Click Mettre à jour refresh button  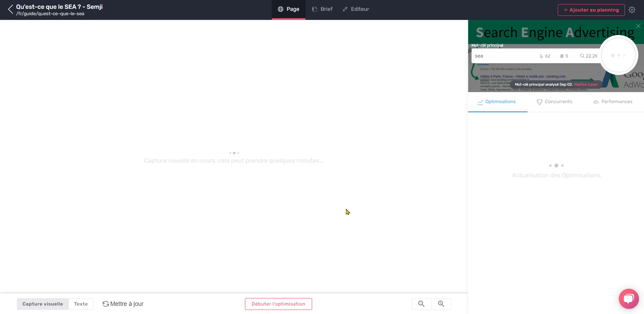click(123, 304)
